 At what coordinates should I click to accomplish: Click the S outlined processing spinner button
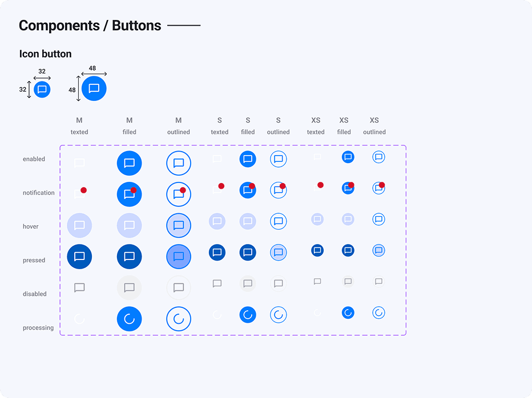coord(278,314)
